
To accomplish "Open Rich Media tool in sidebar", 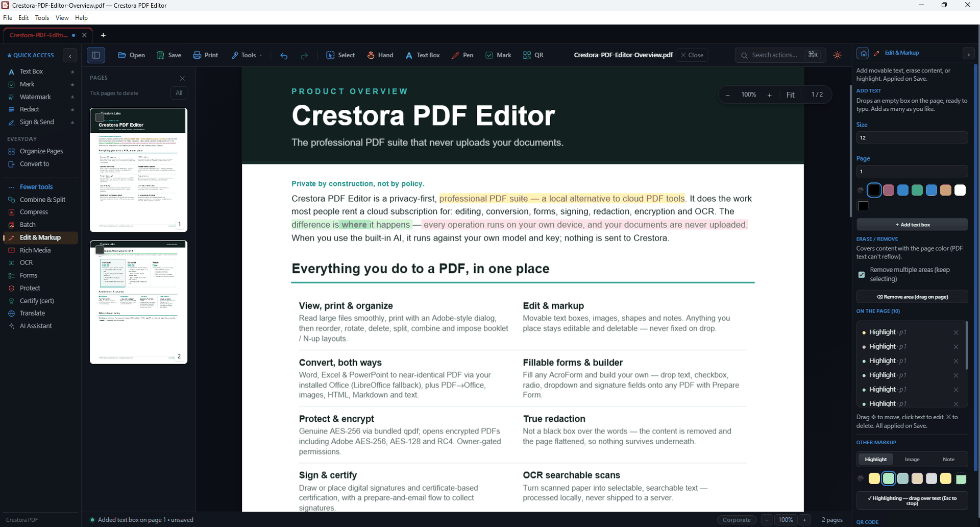I will click(35, 250).
